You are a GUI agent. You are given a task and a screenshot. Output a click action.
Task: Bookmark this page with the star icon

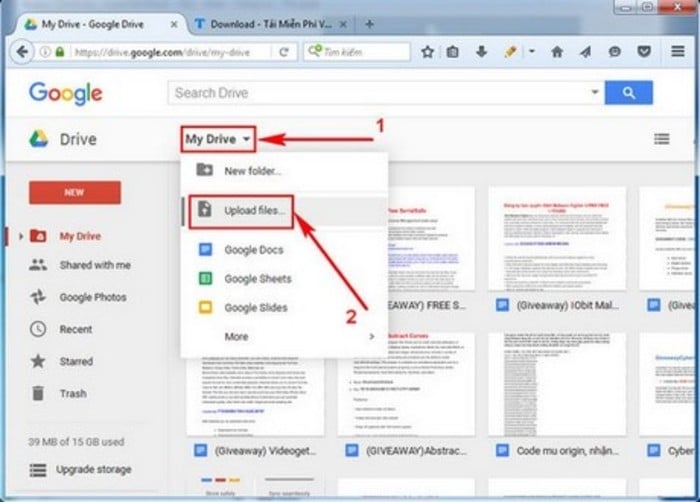click(x=428, y=52)
